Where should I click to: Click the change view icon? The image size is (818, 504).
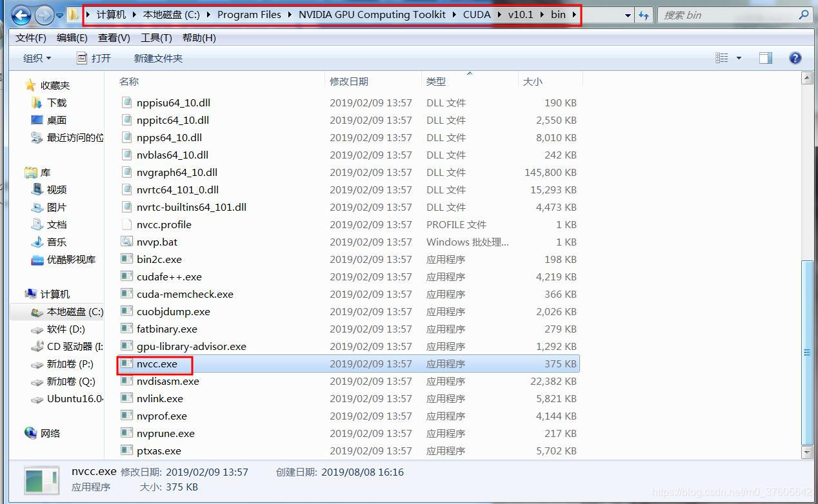[x=722, y=58]
